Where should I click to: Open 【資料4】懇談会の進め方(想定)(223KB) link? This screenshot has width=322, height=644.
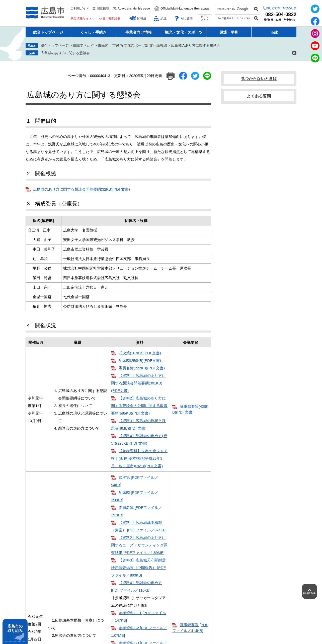tap(139, 440)
